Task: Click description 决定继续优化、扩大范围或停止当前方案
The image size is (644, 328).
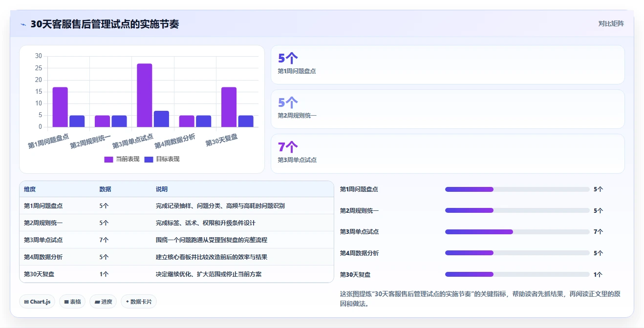Action: (209, 274)
